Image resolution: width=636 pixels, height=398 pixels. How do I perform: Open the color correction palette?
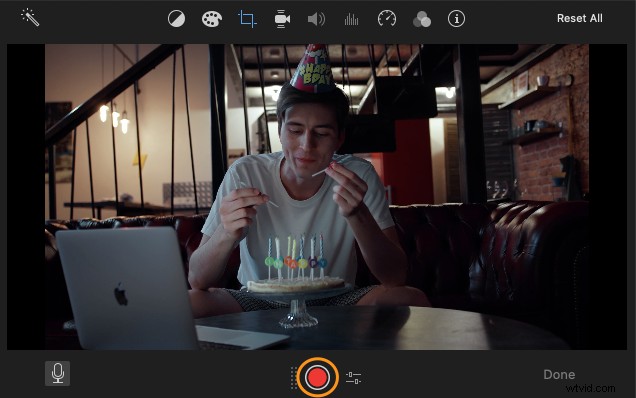212,19
